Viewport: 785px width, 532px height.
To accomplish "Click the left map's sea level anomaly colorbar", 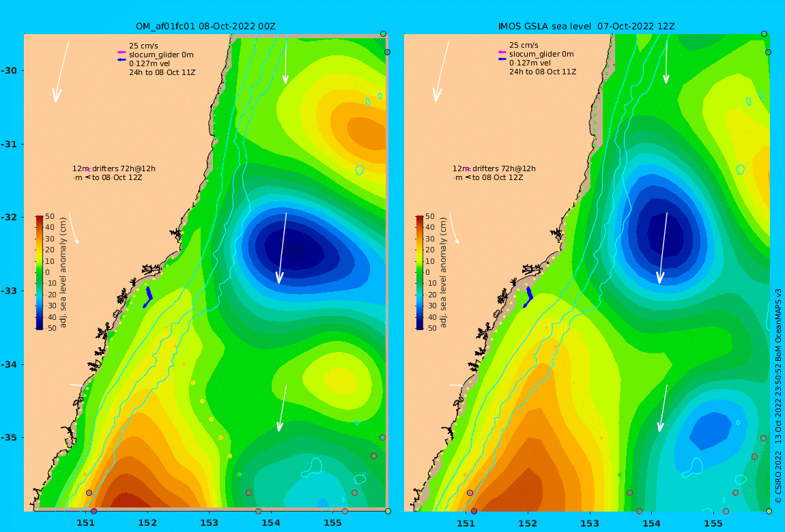I will click(x=40, y=273).
